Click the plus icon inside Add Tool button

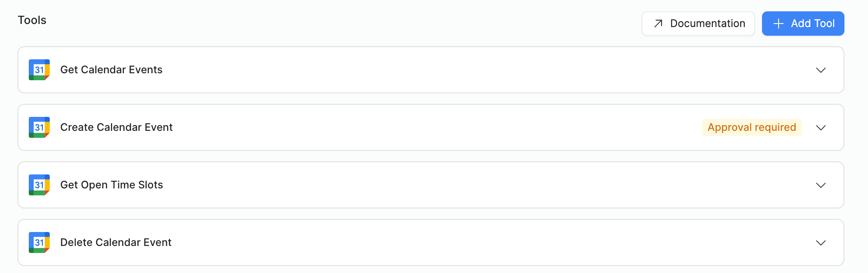779,24
